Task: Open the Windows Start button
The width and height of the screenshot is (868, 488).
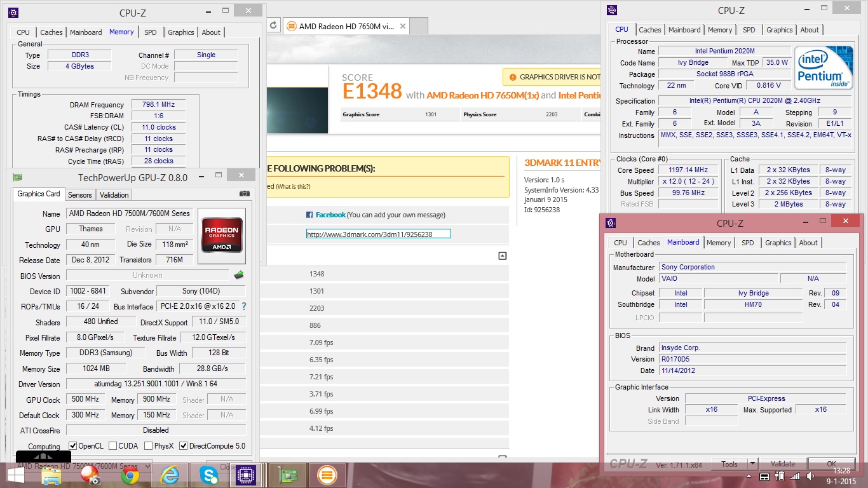Action: pos(15,475)
